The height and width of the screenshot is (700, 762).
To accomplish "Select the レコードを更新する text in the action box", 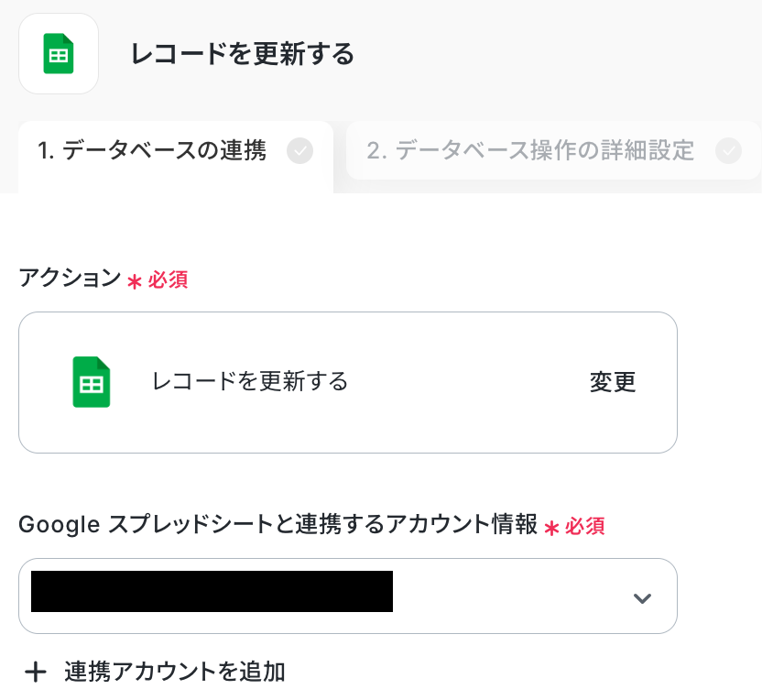I will (250, 381).
